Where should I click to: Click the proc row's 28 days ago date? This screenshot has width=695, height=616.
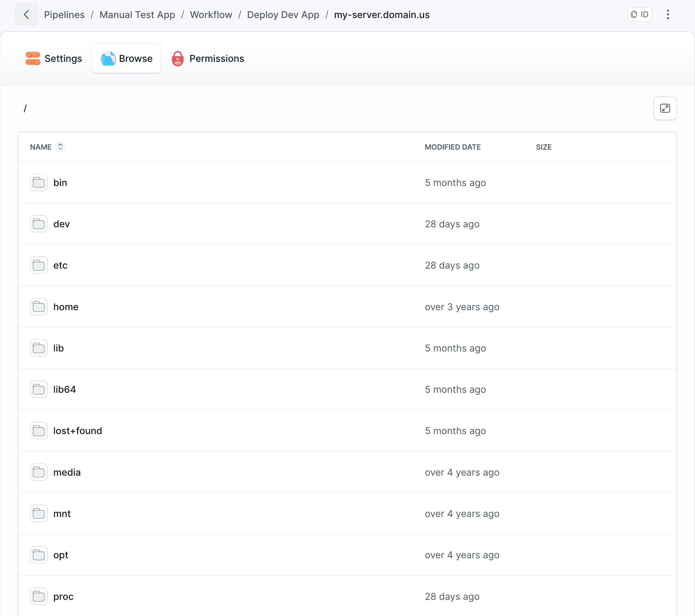coord(452,596)
